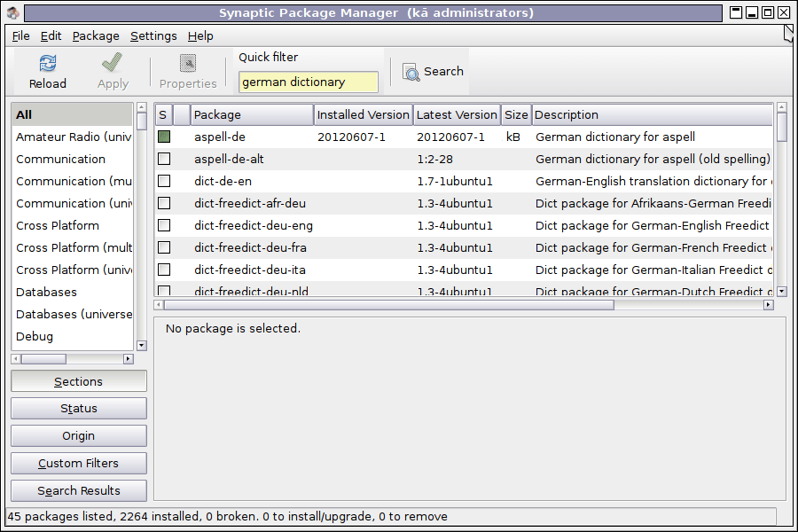Click package list scroll-right arrow

[769, 305]
